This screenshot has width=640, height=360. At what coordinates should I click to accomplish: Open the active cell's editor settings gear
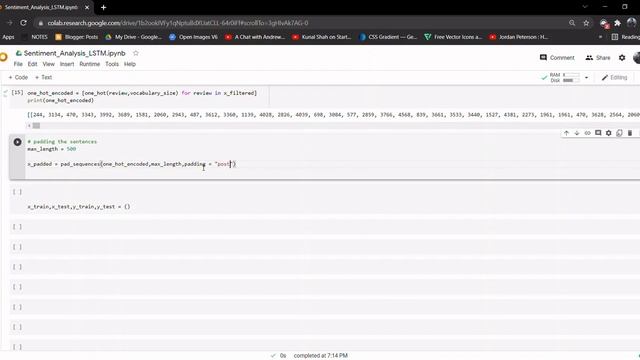(x=609, y=133)
